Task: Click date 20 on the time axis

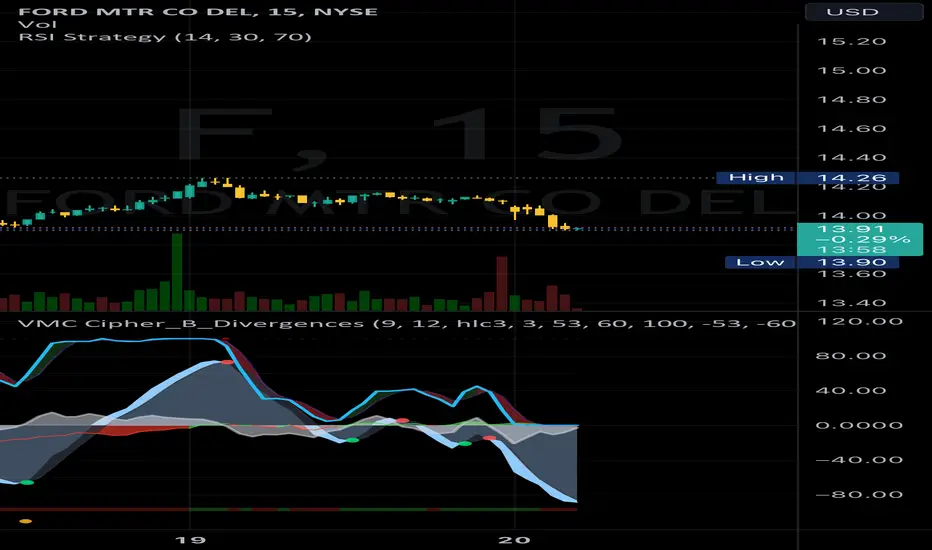Action: (x=514, y=540)
